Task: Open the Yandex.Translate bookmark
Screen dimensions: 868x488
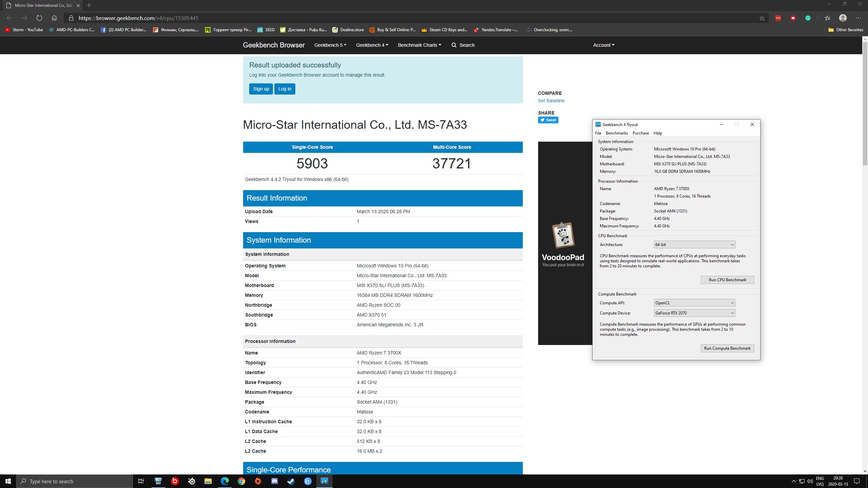Action: click(x=495, y=30)
